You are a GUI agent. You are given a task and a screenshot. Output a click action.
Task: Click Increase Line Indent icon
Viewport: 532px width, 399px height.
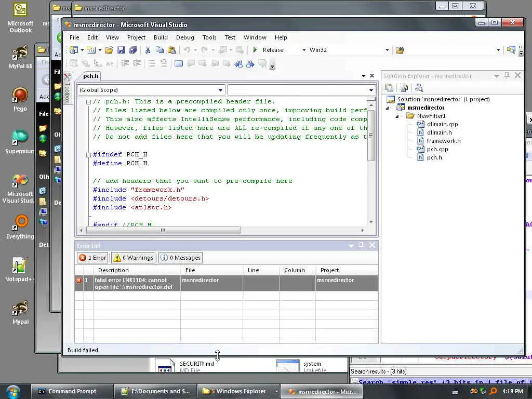(137, 63)
